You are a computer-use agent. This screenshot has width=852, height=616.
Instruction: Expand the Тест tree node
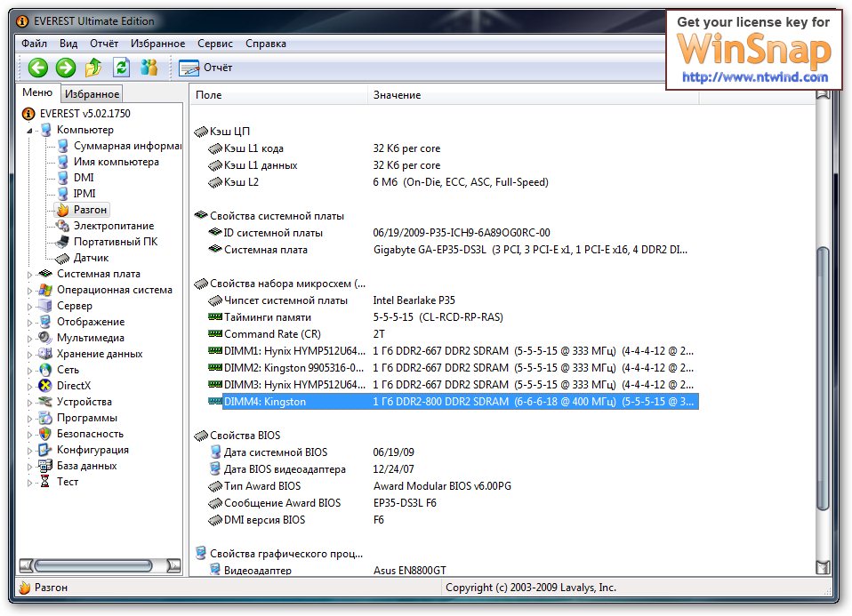30,483
